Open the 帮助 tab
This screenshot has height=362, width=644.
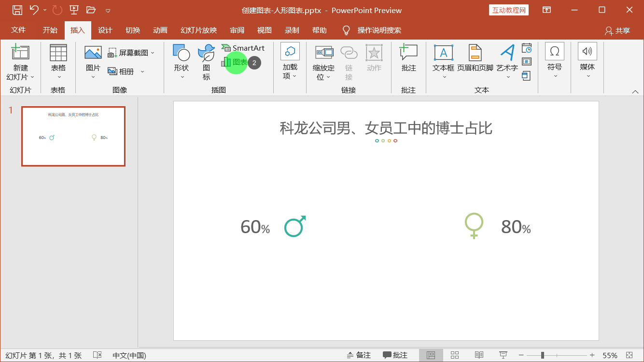click(x=320, y=30)
